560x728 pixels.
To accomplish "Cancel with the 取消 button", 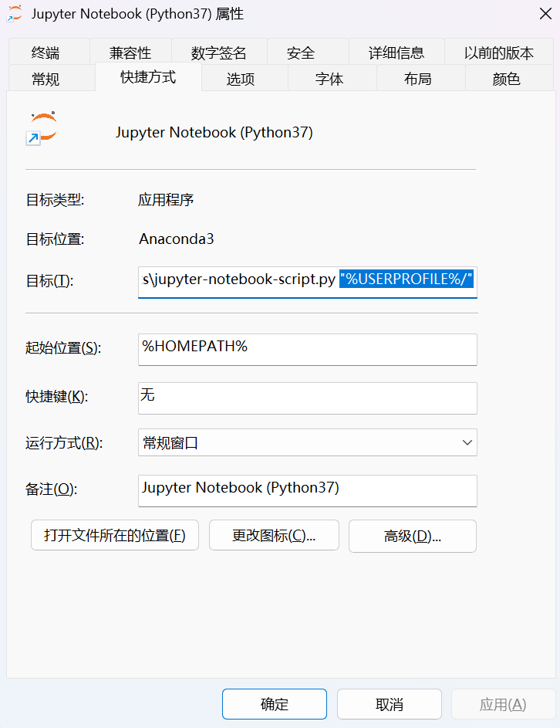I will (x=389, y=704).
